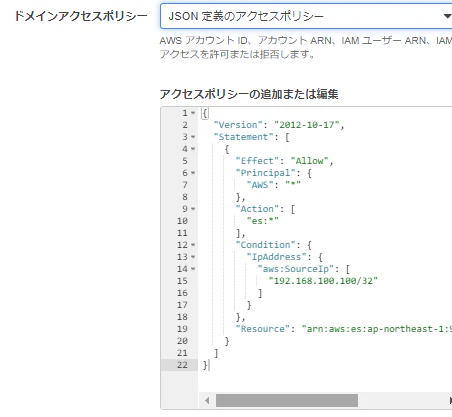Collapse the Action fold on line 9

193,209
